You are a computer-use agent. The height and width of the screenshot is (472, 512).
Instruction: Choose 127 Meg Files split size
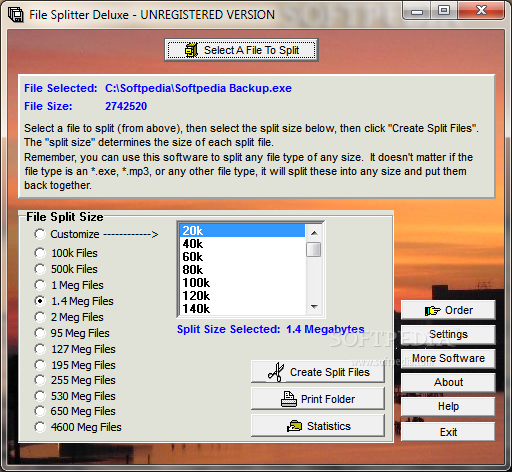pyautogui.click(x=40, y=349)
